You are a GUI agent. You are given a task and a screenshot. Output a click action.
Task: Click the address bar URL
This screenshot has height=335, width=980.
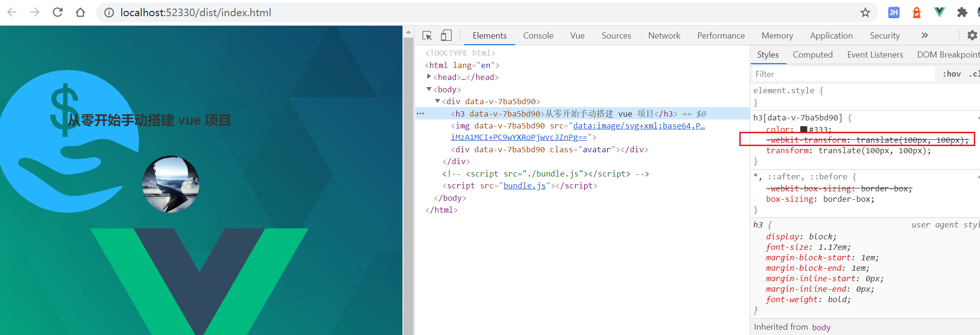[196, 13]
